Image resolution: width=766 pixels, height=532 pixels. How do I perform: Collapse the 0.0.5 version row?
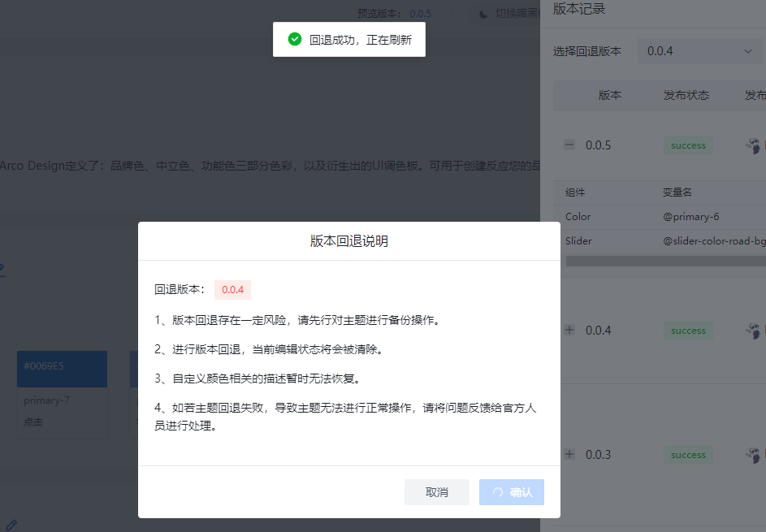[569, 145]
